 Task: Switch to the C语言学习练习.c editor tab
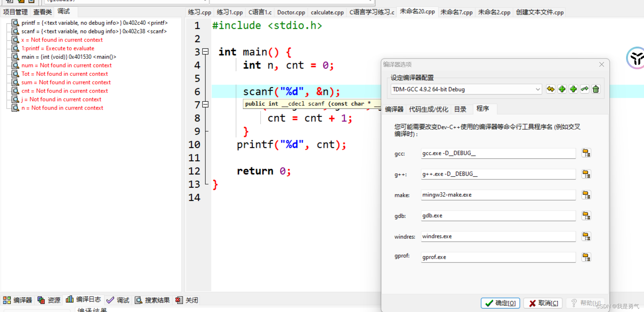[x=372, y=12]
